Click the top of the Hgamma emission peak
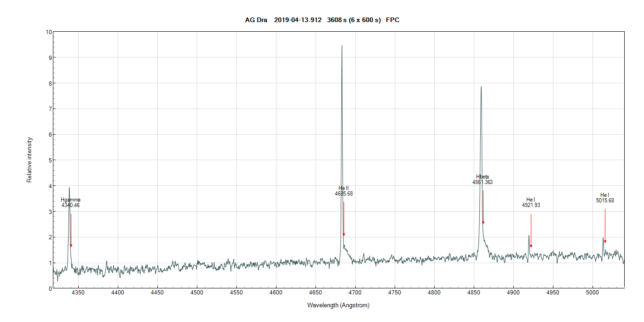 click(69, 188)
